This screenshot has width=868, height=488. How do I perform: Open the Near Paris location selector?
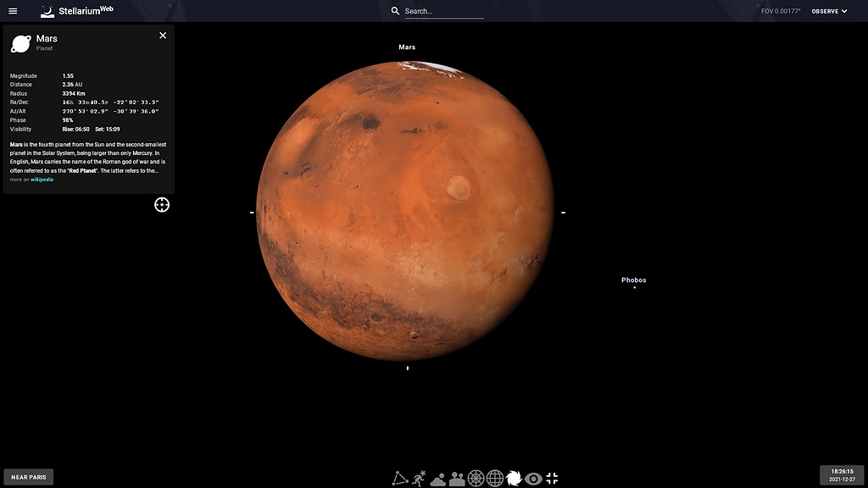pyautogui.click(x=29, y=477)
